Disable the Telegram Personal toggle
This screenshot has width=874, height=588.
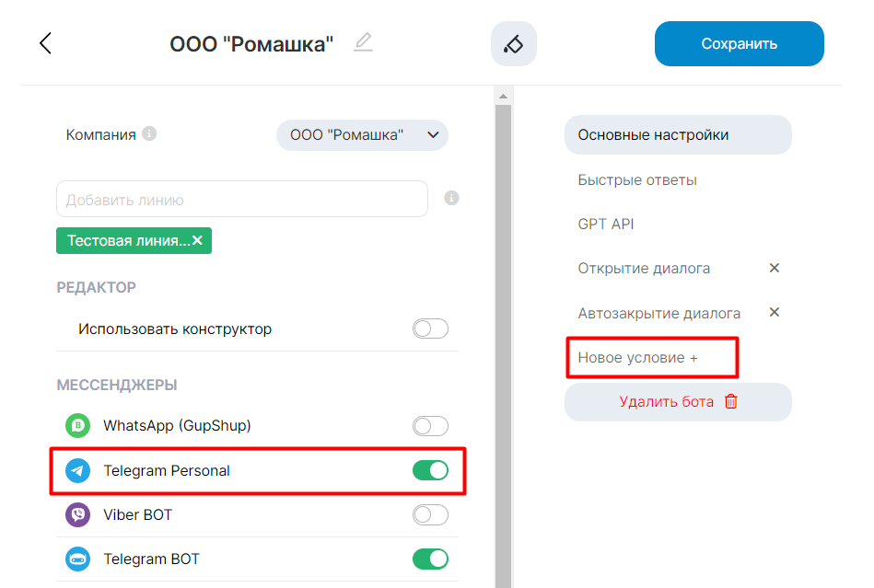430,470
